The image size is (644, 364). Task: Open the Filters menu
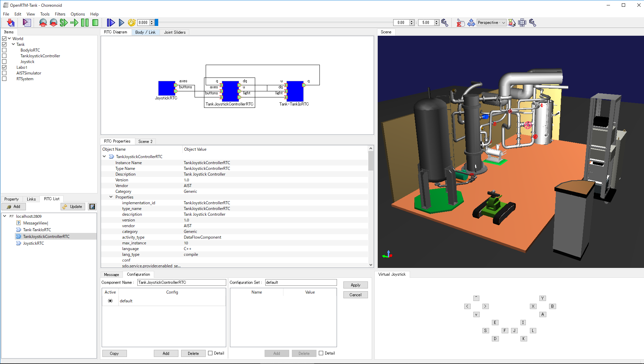(x=60, y=14)
